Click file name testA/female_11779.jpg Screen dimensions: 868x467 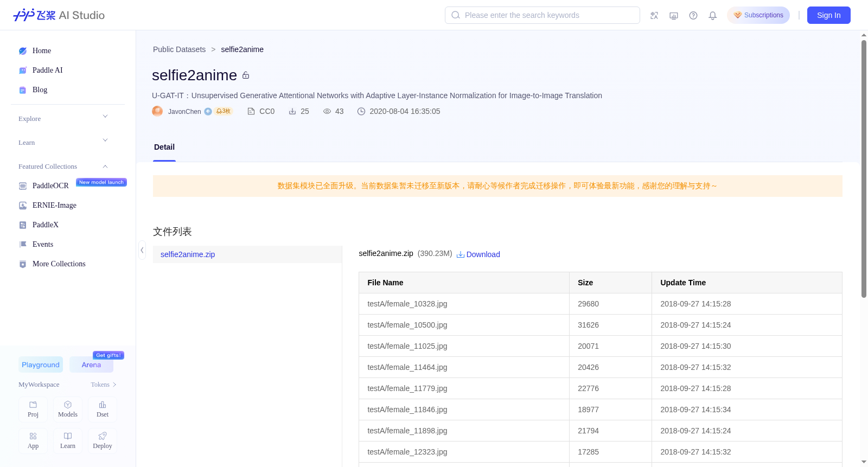[x=407, y=388]
